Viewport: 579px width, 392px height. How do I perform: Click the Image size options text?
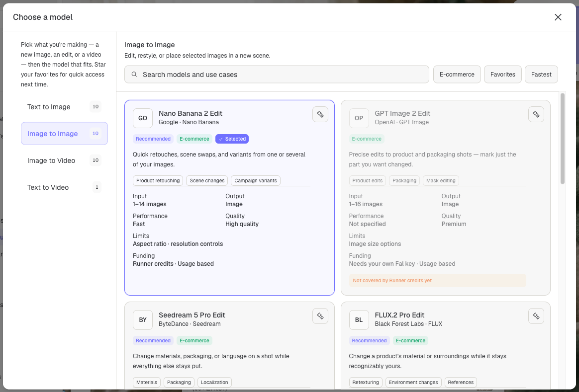point(375,244)
